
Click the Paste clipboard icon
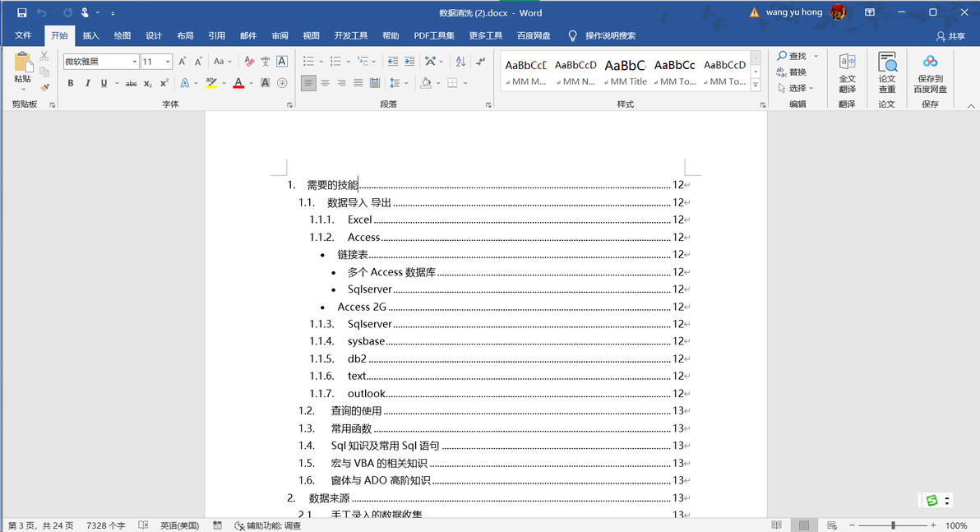pos(22,62)
